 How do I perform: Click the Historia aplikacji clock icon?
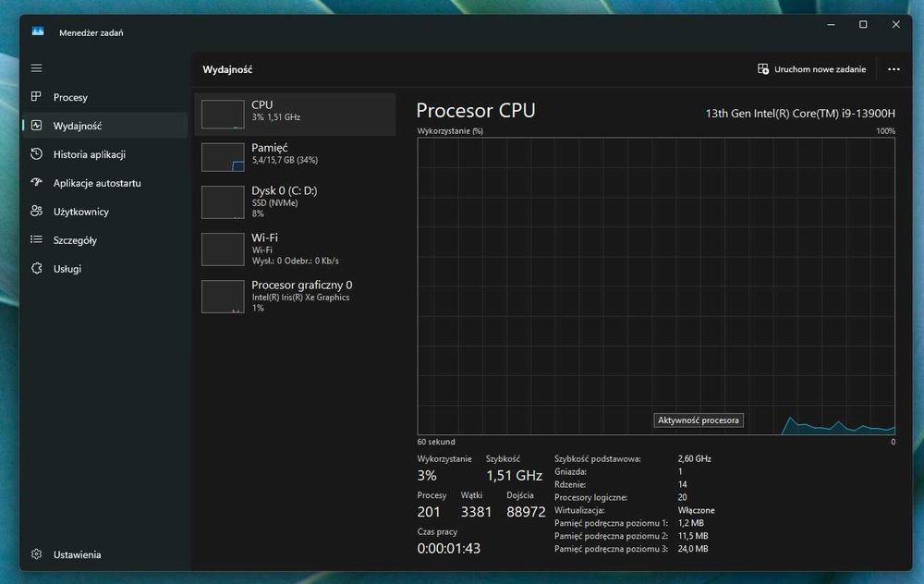[37, 153]
